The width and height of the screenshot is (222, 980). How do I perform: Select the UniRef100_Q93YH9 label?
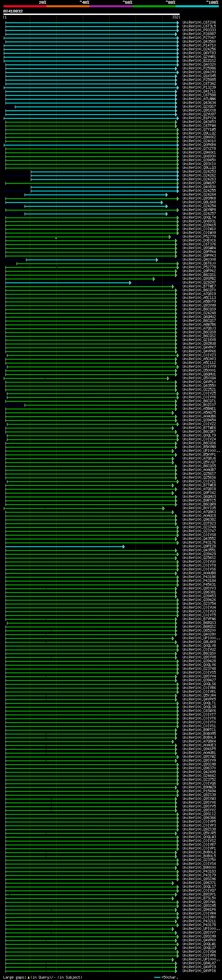pyautogui.click(x=199, y=306)
